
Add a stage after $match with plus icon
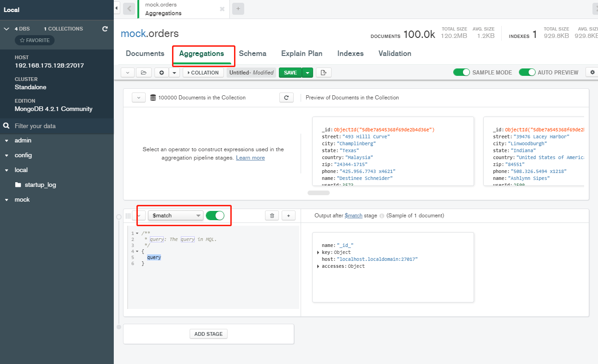(289, 216)
